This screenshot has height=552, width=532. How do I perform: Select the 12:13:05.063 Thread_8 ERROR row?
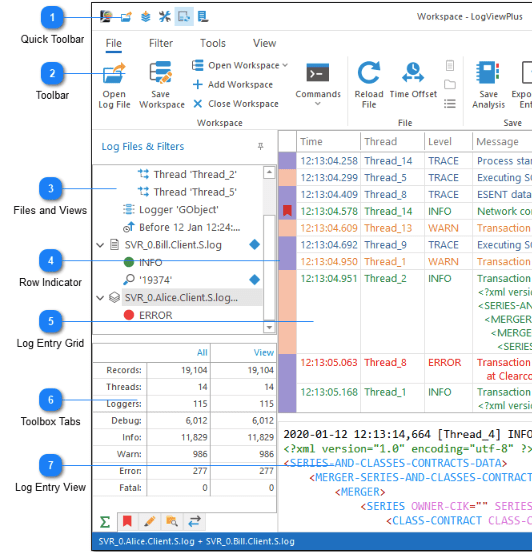point(414,369)
